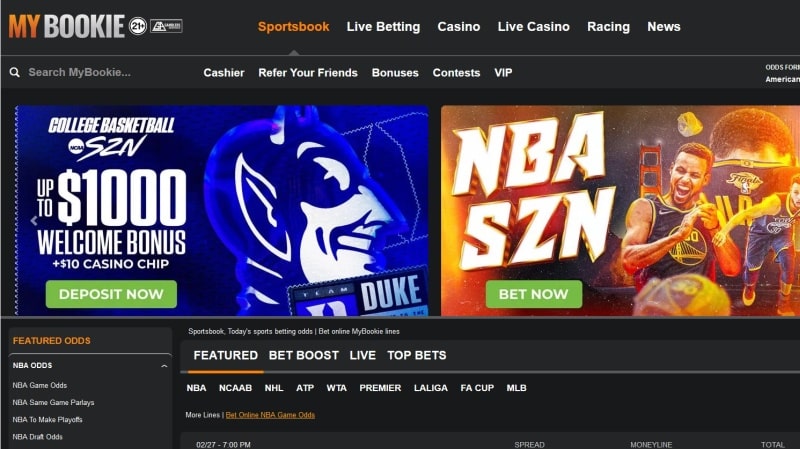Click the responsible gambling badge icon
The height and width of the screenshot is (449, 800).
166,26
